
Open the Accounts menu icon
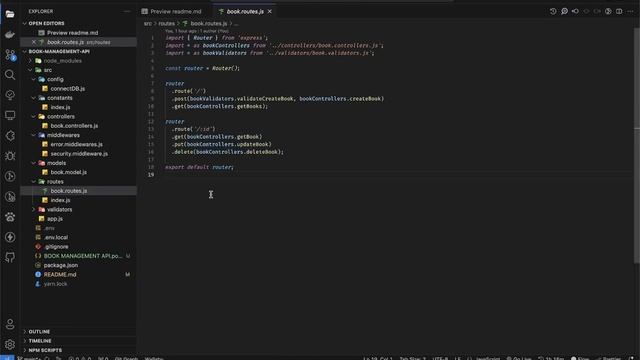point(10,324)
